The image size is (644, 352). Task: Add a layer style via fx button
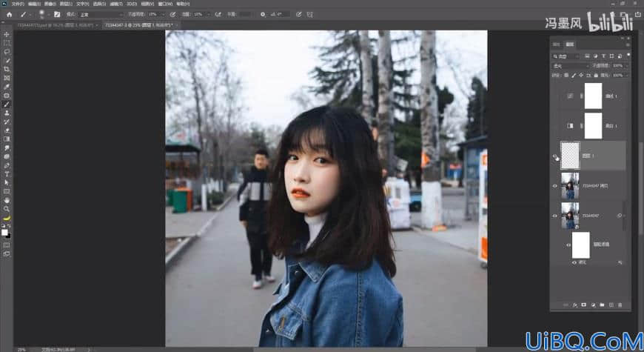point(575,305)
